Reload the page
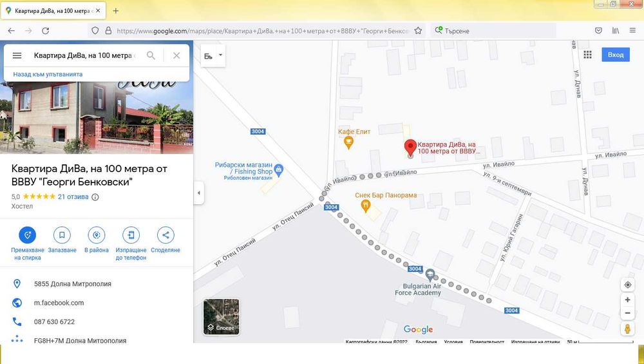Viewport: 644px width, 364px height. tap(46, 31)
